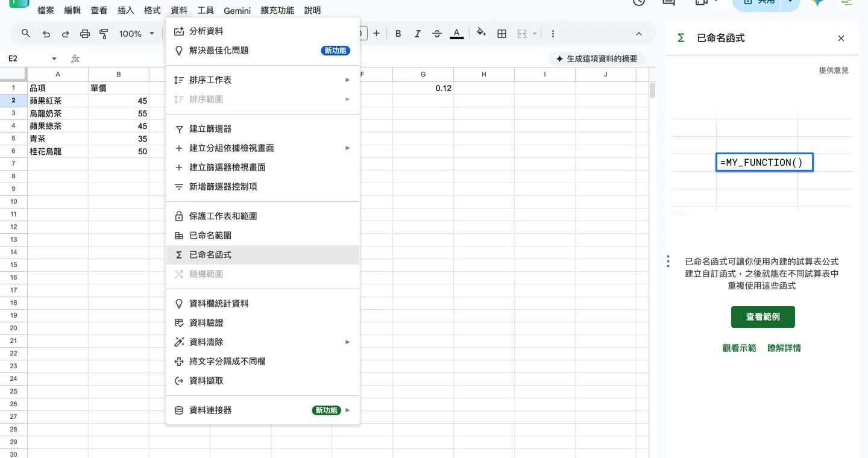Viewport: 868px width, 458px height.
Task: Click the 查看範例 button
Action: [x=763, y=316]
